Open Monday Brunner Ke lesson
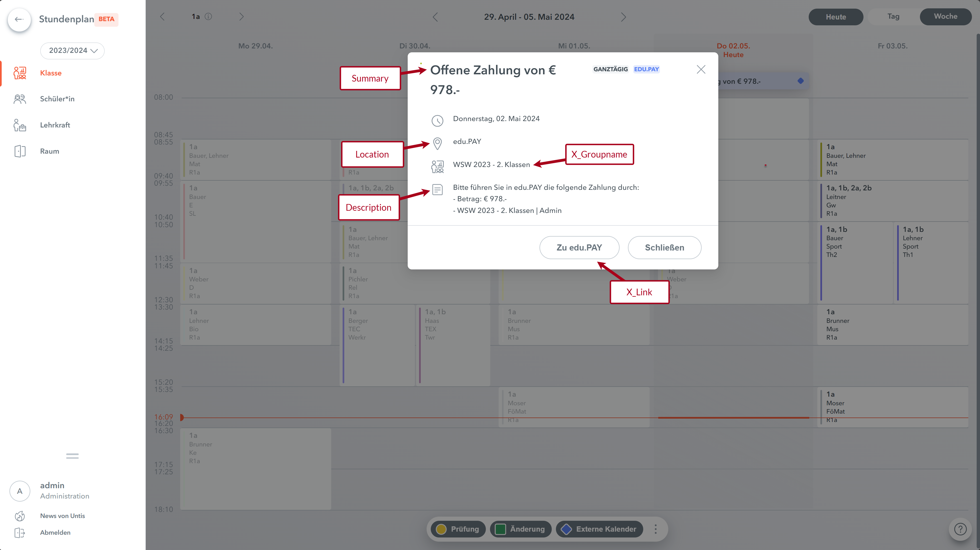This screenshot has width=980, height=550. point(256,469)
